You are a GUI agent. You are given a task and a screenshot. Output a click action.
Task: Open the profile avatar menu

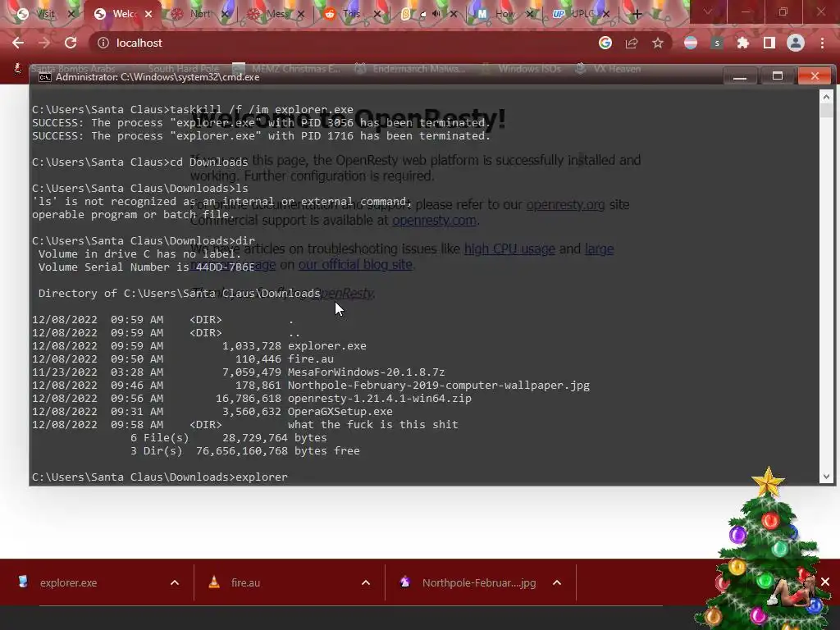pos(796,43)
